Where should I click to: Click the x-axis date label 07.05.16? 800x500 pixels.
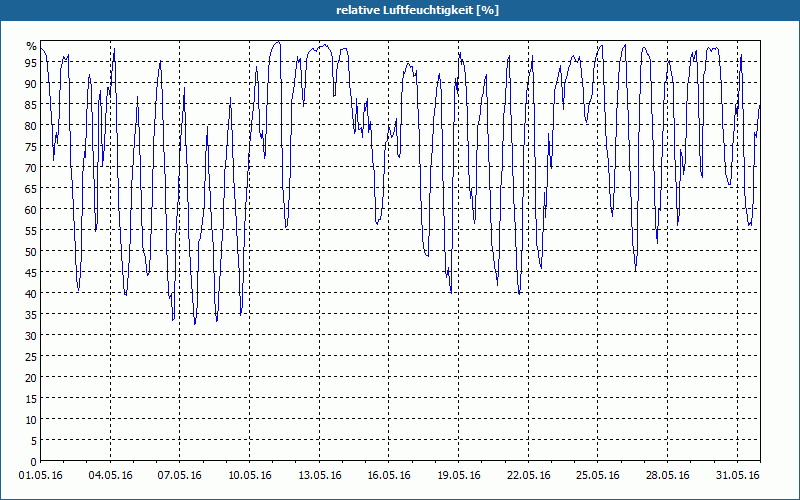pyautogui.click(x=180, y=475)
